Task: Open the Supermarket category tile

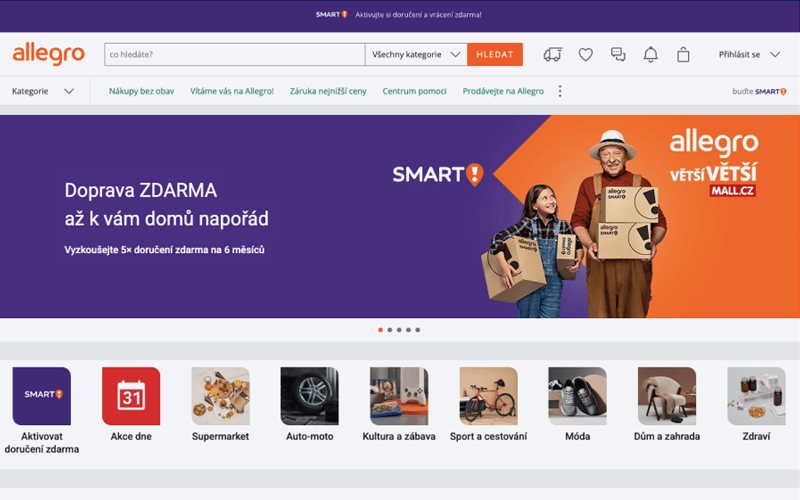Action: (x=220, y=404)
